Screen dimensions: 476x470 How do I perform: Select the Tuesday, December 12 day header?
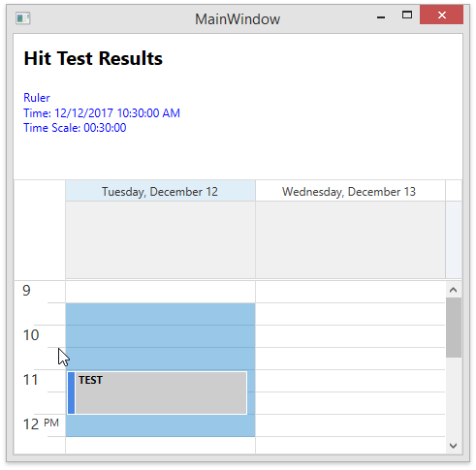tap(160, 191)
